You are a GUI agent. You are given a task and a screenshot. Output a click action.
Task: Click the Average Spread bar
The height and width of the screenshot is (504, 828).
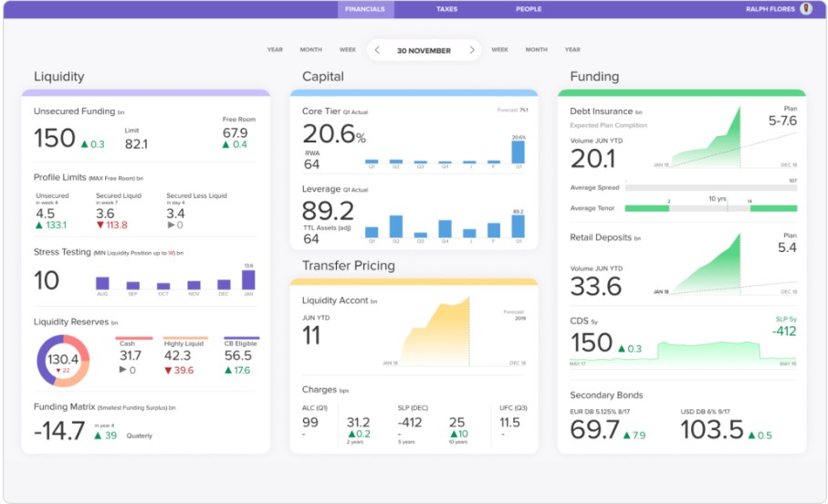coord(711,187)
